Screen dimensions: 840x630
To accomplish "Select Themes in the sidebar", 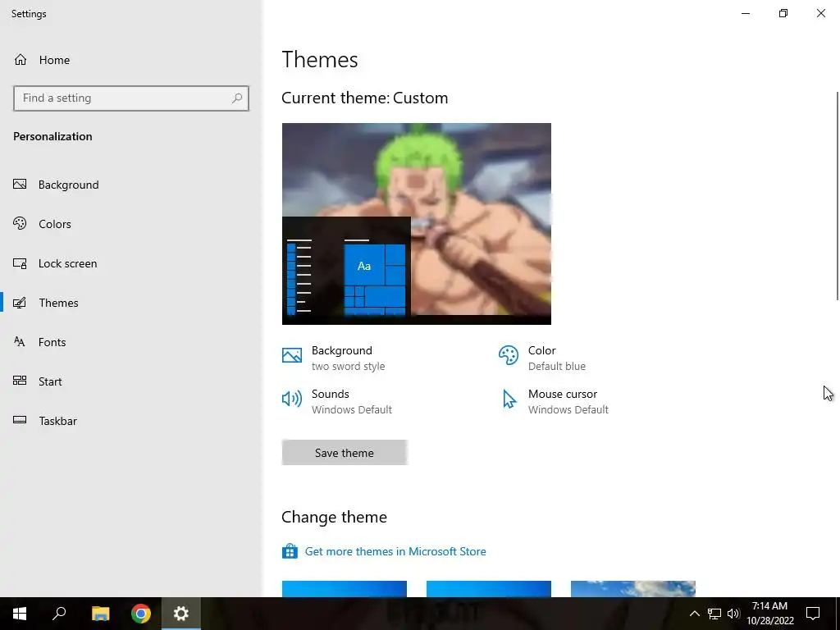I will point(131,303).
